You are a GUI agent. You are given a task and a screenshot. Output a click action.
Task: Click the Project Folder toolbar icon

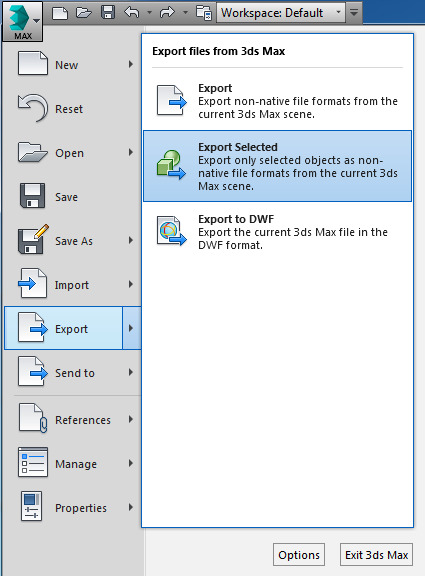(204, 12)
